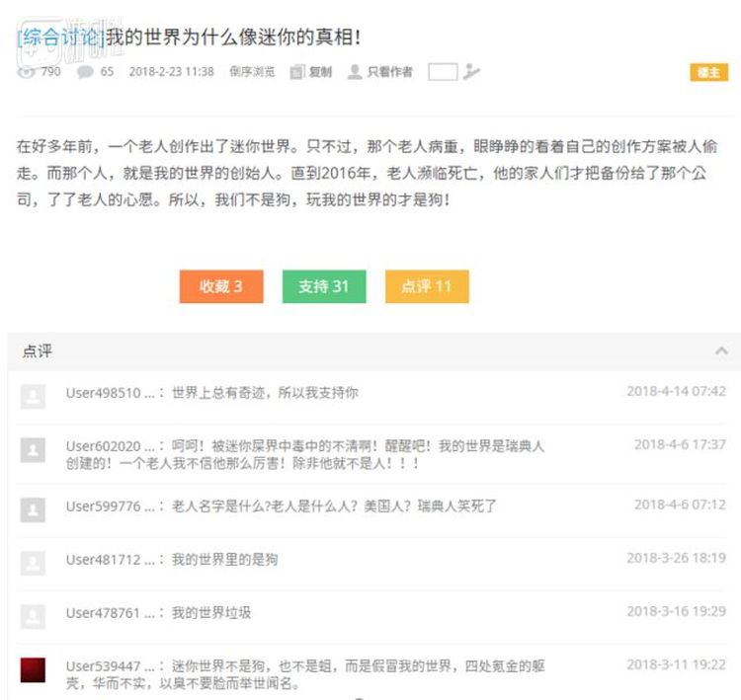This screenshot has width=741, height=700.
Task: Click the empty box next to 只看作者
Action: tap(443, 72)
